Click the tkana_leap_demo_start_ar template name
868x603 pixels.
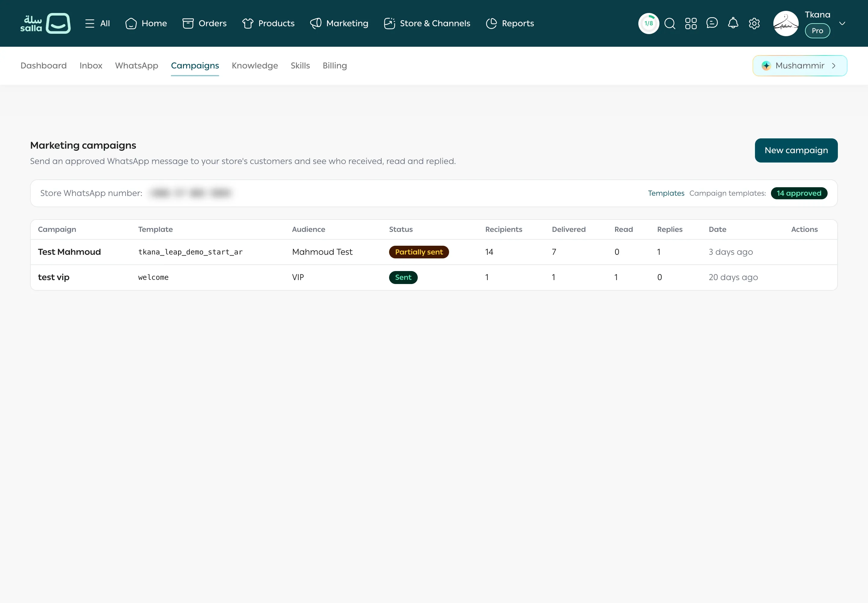[190, 252]
